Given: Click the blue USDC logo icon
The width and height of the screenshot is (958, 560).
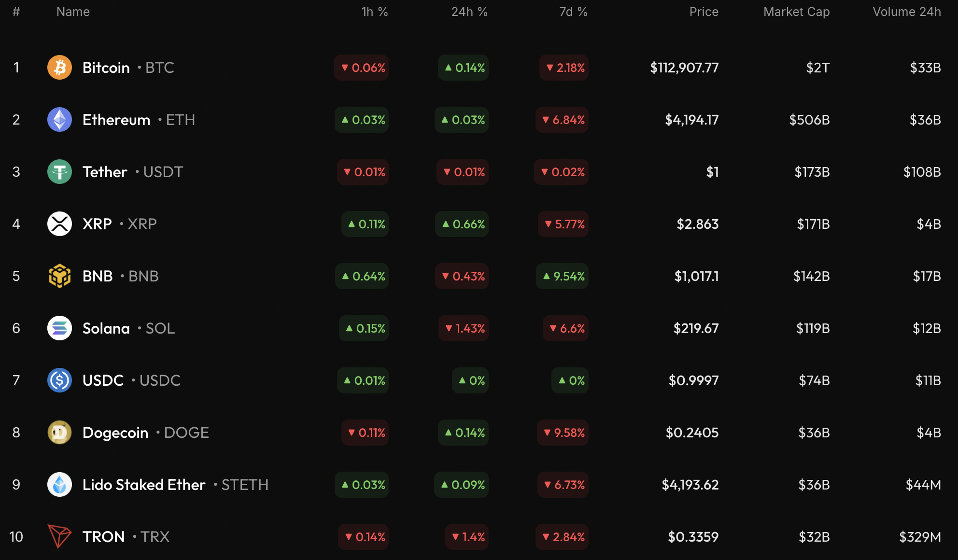Looking at the screenshot, I should click(59, 380).
